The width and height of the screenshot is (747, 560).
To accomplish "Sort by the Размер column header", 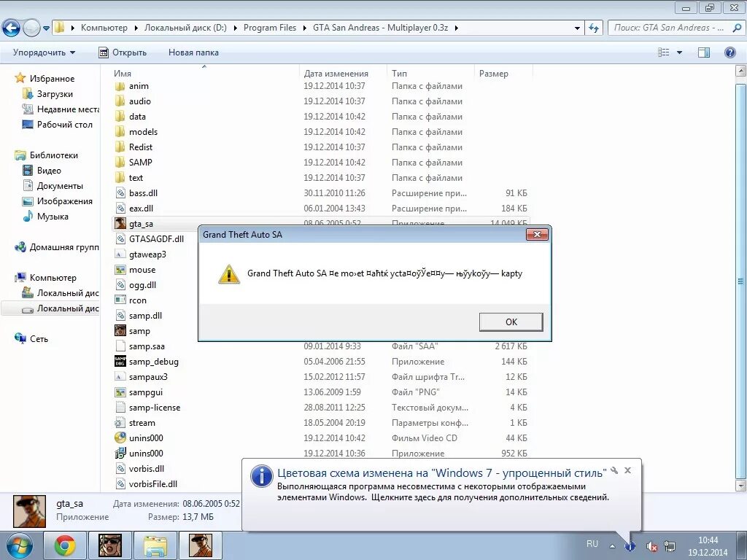I will (494, 74).
